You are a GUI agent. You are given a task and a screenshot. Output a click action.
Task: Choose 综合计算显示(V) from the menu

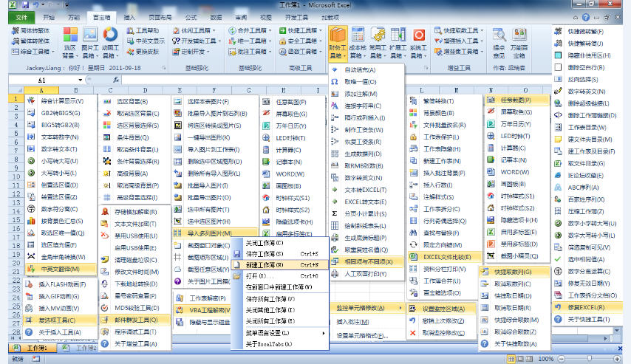[x=61, y=101]
